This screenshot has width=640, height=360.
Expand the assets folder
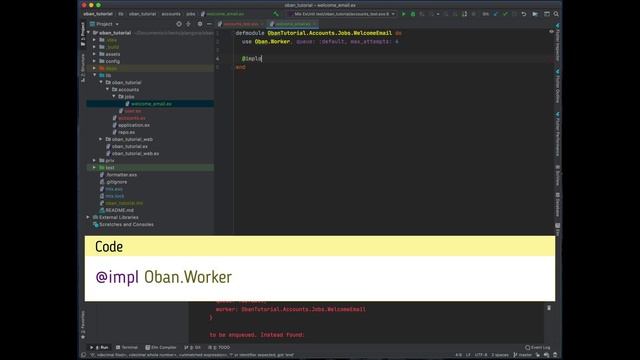coord(94,54)
